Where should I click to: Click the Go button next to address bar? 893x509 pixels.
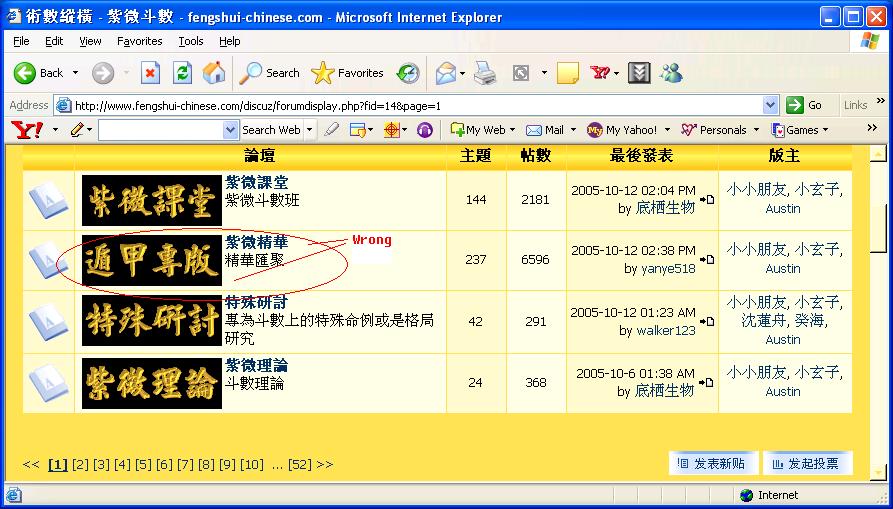[x=804, y=105]
